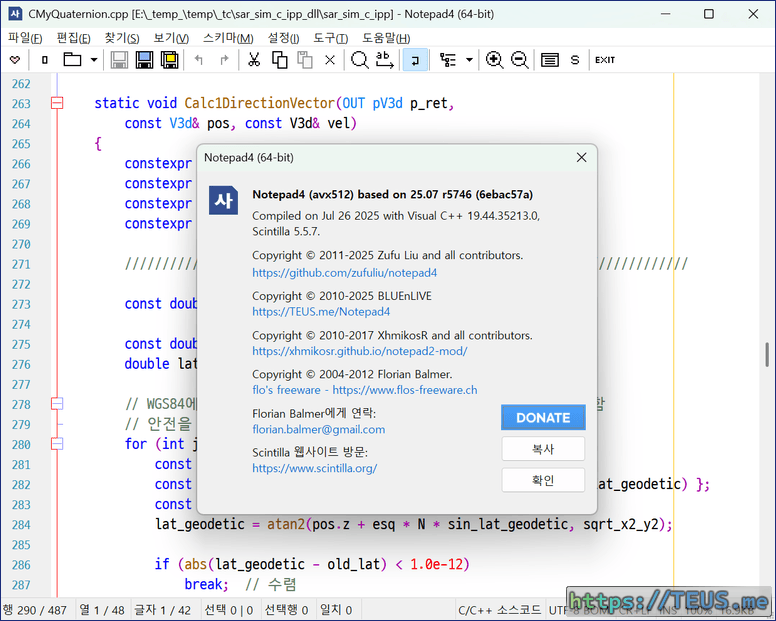Image resolution: width=776 pixels, height=621 pixels.
Task: Click the Find magnifier icon
Action: [359, 60]
